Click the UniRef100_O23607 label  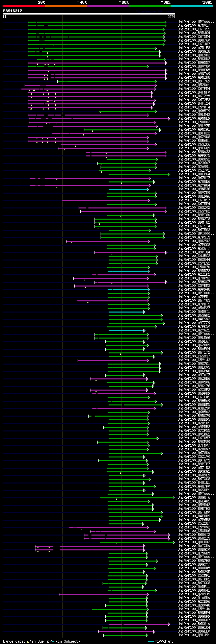(x=194, y=163)
